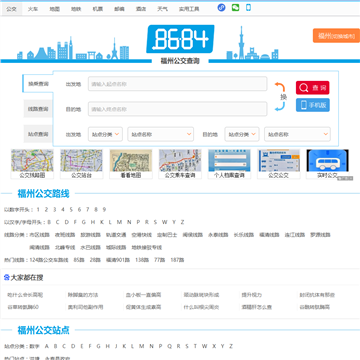Open the 定制巴士 route category
This screenshot has width=360, height=360.
pyautogui.click(x=167, y=235)
